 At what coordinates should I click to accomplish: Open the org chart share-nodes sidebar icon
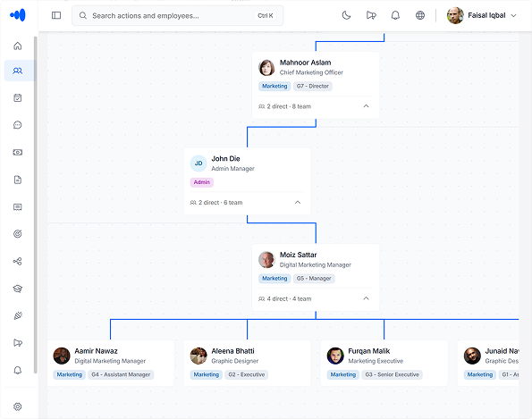click(18, 262)
